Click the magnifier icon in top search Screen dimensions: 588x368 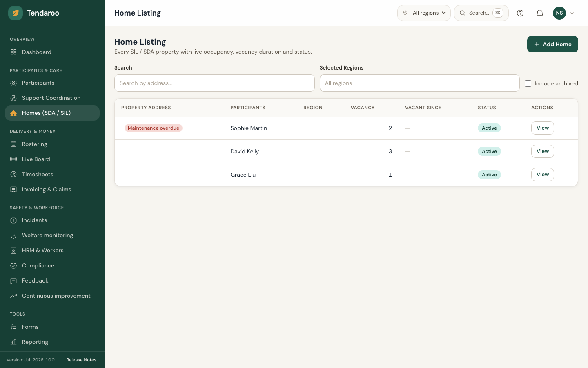(x=463, y=13)
